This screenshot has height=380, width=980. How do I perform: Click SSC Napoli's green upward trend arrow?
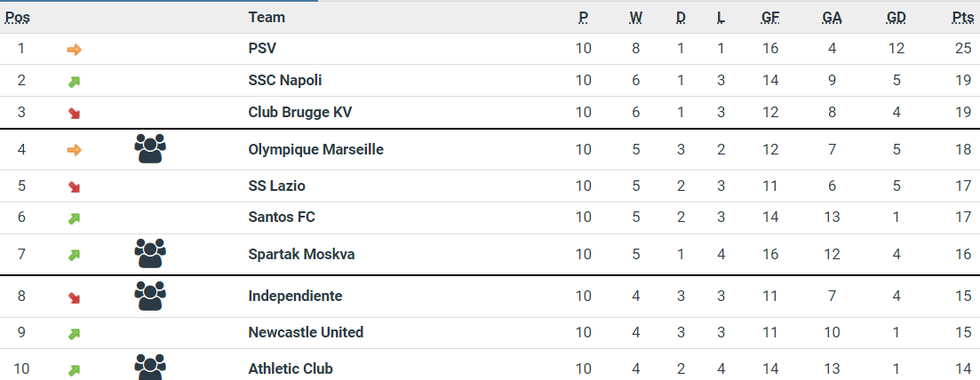pos(74,82)
